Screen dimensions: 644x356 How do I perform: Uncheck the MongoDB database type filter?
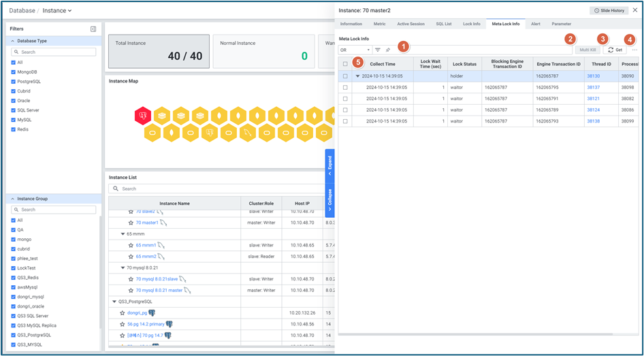(14, 71)
